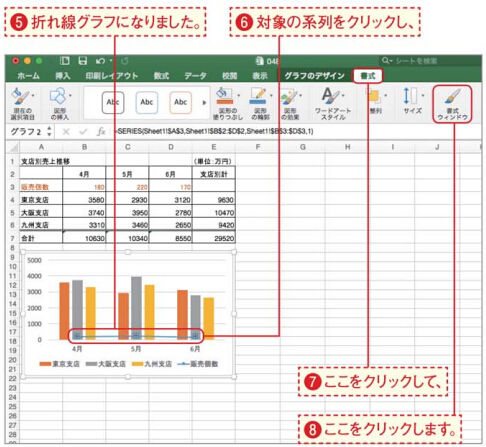Screen dimensions: 486x447
Task: Select row 4 header
Action: pyautogui.click(x=12, y=200)
